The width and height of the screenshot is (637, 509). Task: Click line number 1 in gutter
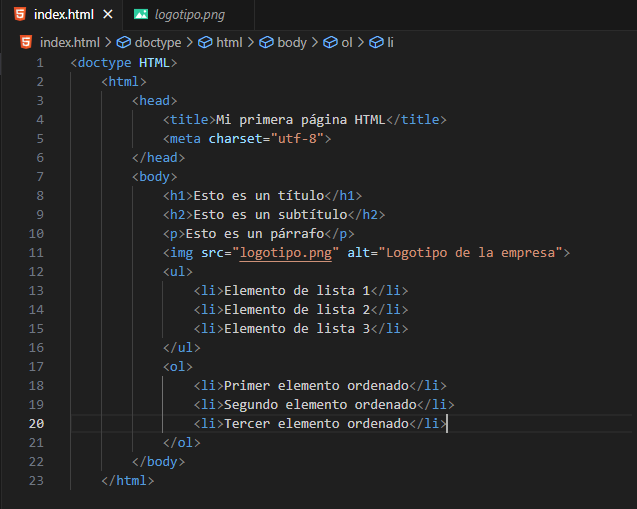40,63
